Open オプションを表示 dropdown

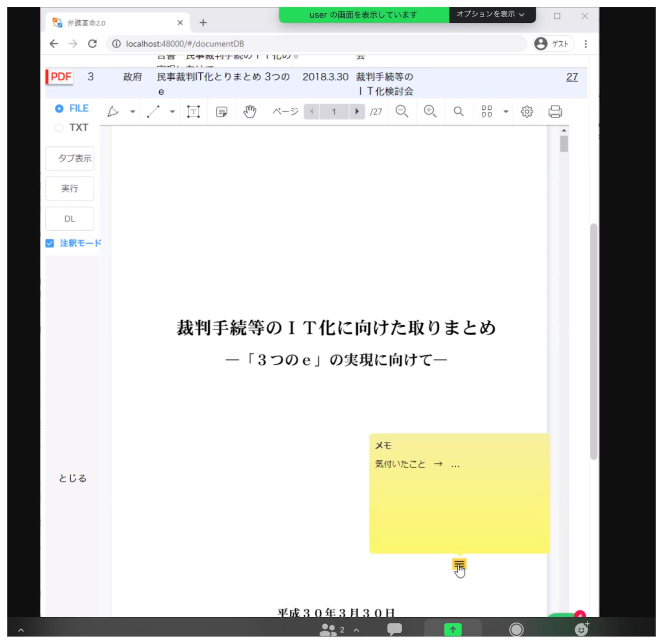point(492,14)
